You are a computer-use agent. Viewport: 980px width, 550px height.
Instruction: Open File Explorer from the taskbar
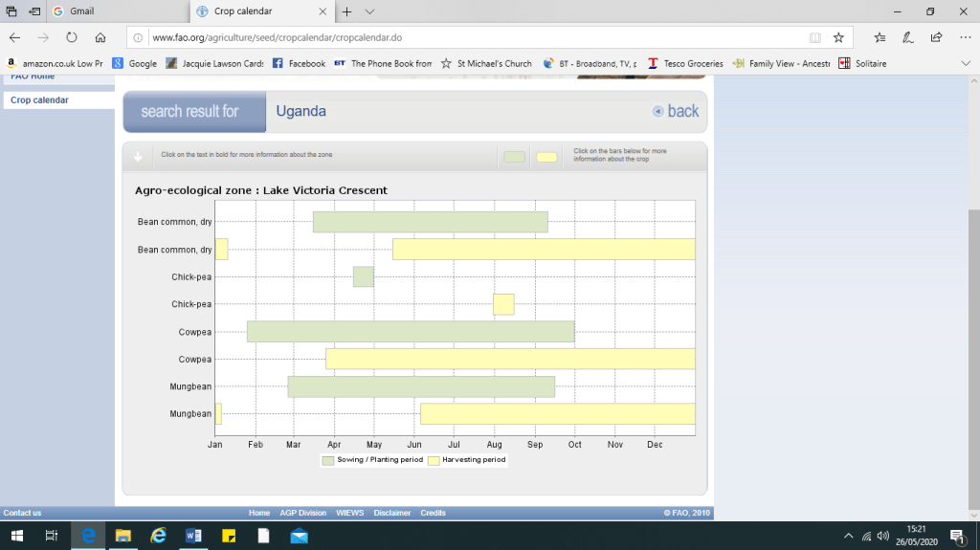(x=123, y=536)
